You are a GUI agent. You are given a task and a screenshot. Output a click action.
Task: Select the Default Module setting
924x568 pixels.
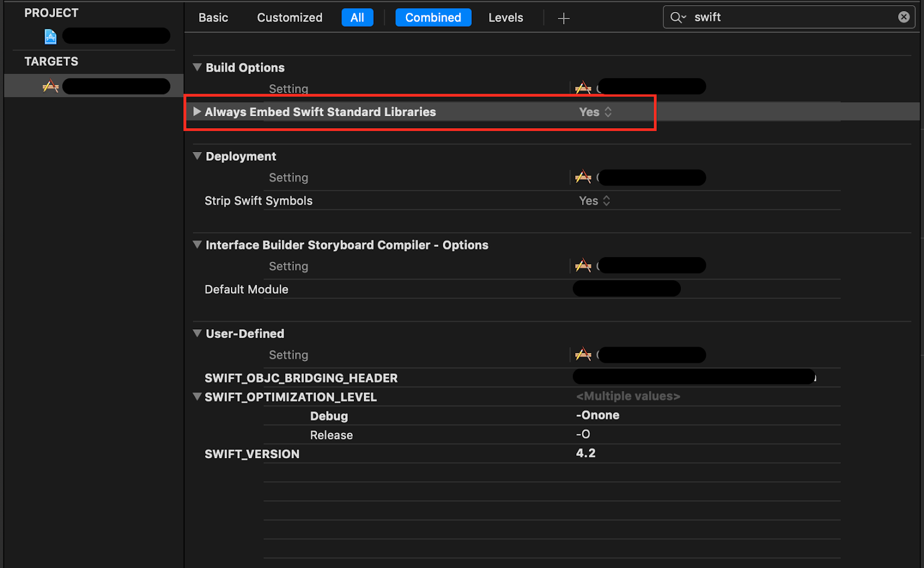coord(246,289)
